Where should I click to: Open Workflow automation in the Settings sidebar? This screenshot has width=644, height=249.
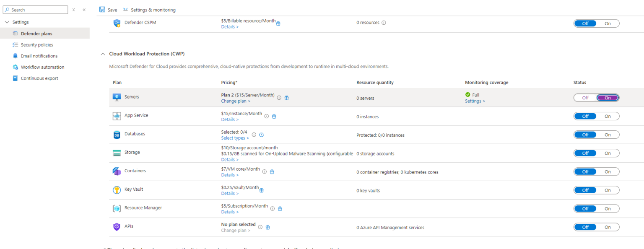(x=42, y=67)
